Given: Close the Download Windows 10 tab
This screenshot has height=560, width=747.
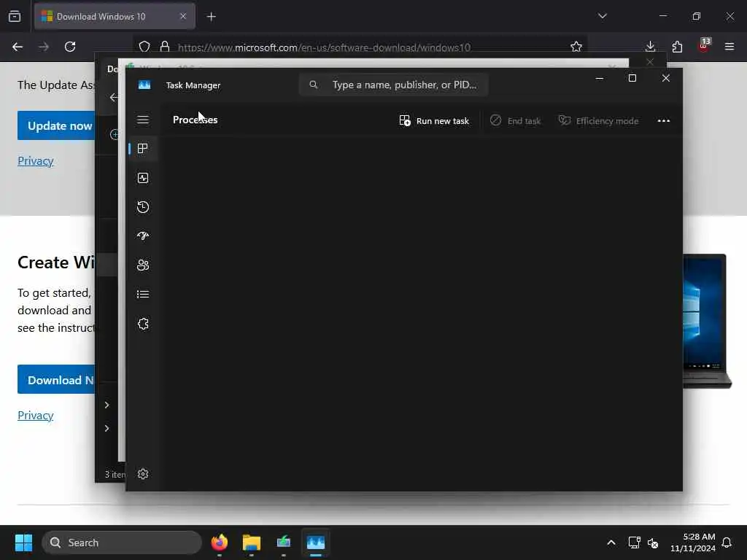Looking at the screenshot, I should [183, 16].
